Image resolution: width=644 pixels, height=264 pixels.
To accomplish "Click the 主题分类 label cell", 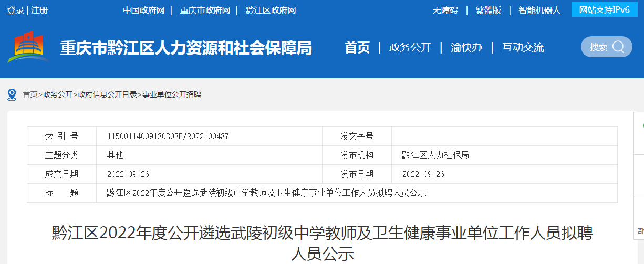I will [62, 155].
